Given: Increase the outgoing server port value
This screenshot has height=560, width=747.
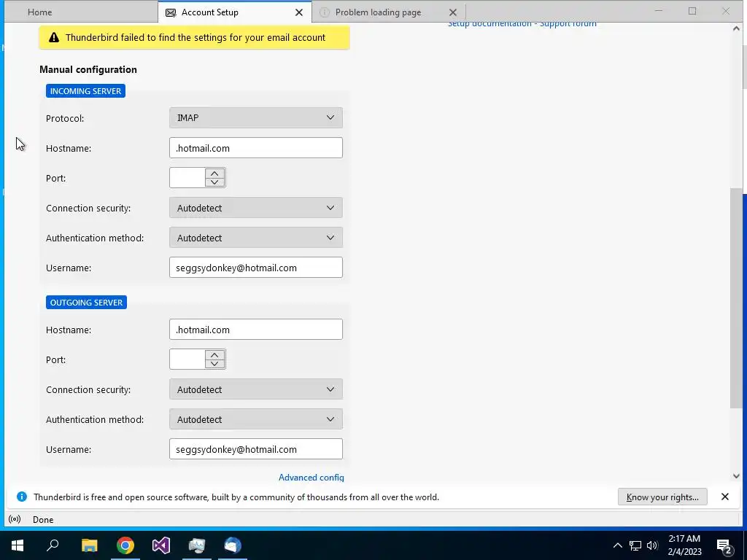Looking at the screenshot, I should [x=214, y=355].
